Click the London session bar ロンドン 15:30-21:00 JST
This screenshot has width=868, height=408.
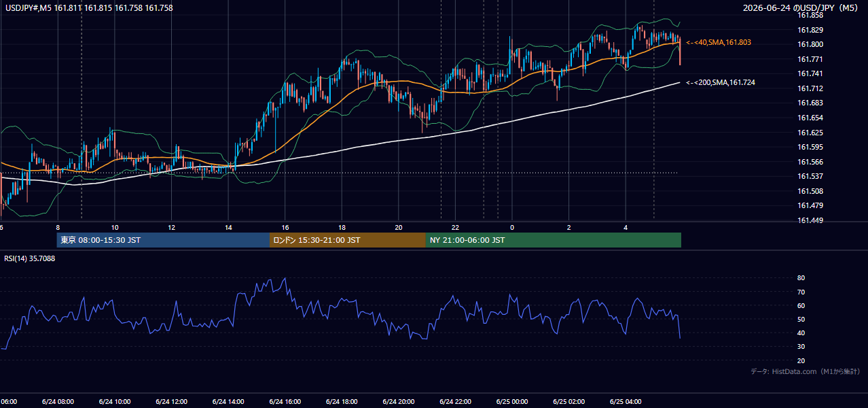point(348,240)
